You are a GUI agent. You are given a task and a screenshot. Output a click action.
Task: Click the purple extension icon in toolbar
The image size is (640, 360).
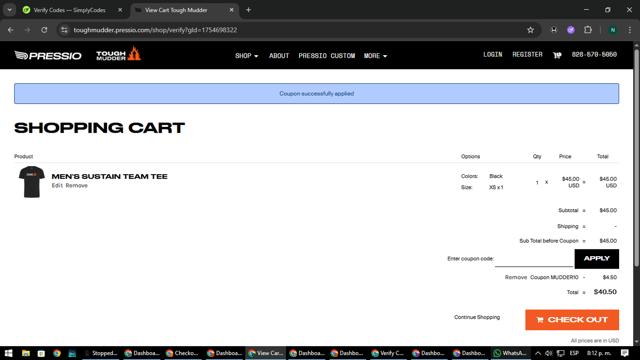(571, 30)
